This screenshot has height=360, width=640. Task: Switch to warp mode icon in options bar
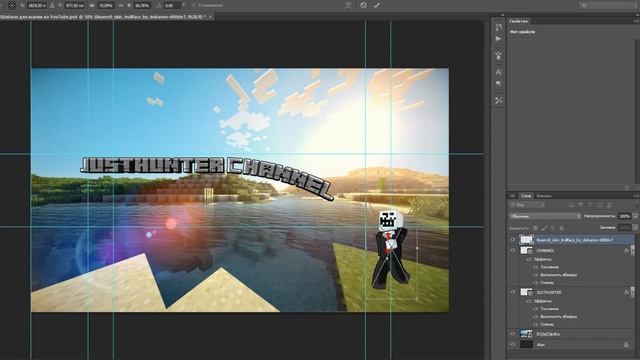tap(348, 5)
